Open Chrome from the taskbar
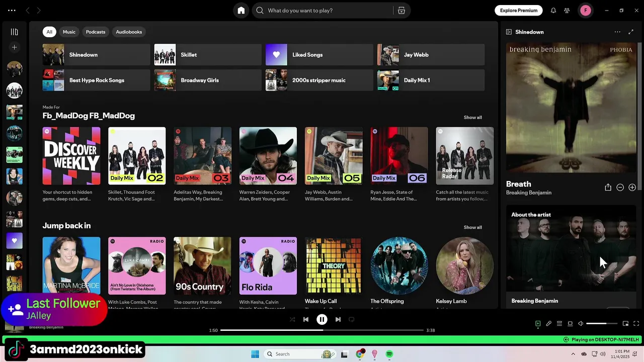Image resolution: width=644 pixels, height=362 pixels. (360, 354)
